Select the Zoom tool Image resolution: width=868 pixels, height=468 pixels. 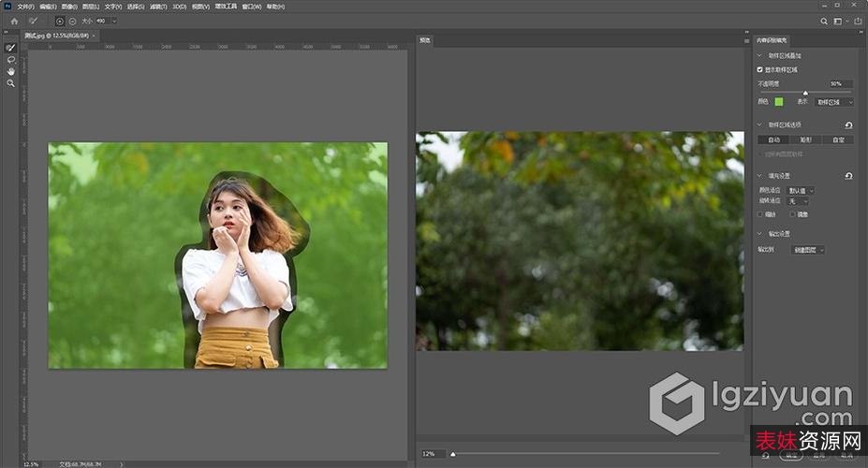click(x=11, y=83)
